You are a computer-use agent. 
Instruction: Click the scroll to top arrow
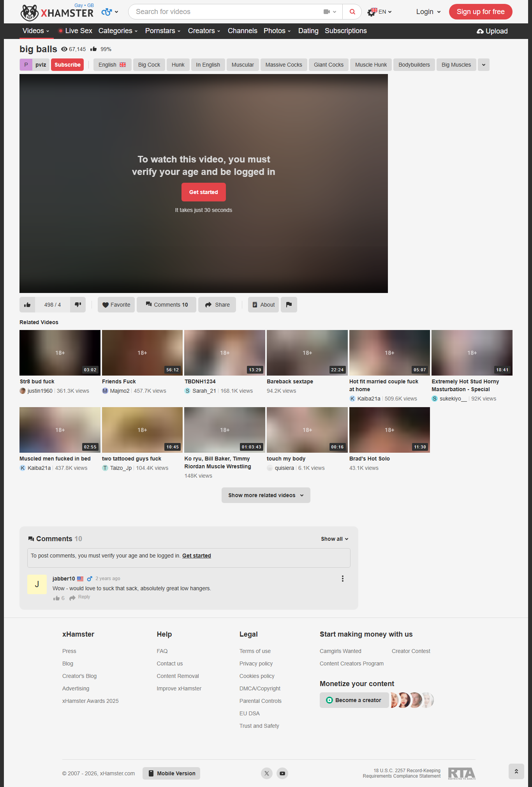point(516,771)
